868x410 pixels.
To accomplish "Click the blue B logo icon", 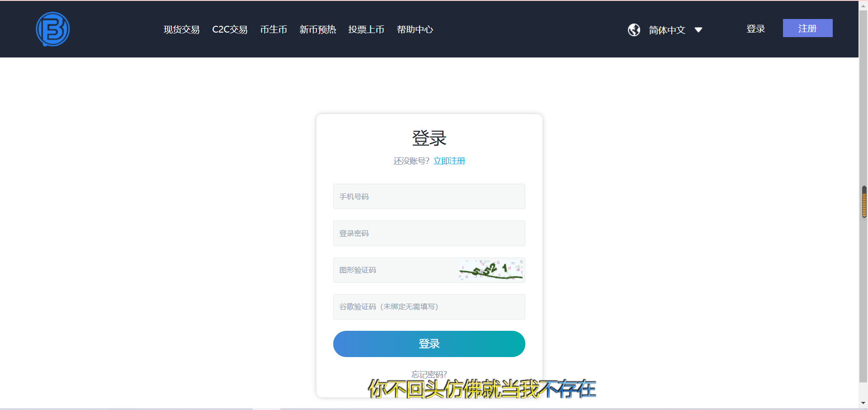I will coord(53,29).
